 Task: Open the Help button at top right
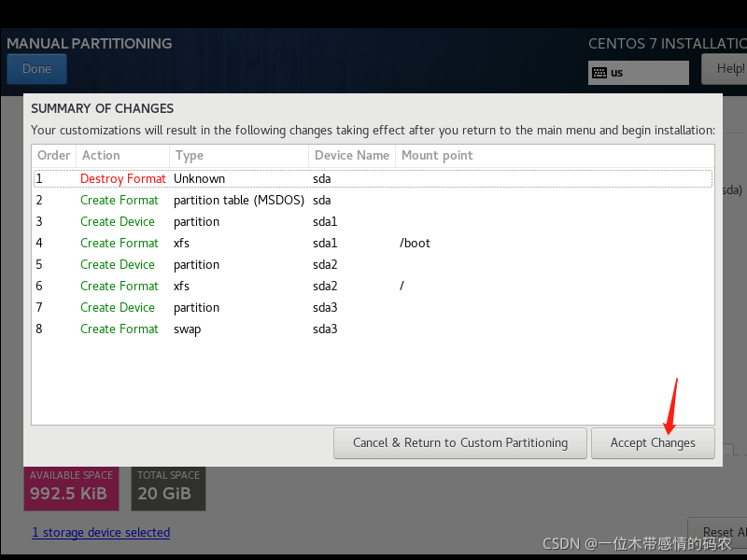point(728,69)
